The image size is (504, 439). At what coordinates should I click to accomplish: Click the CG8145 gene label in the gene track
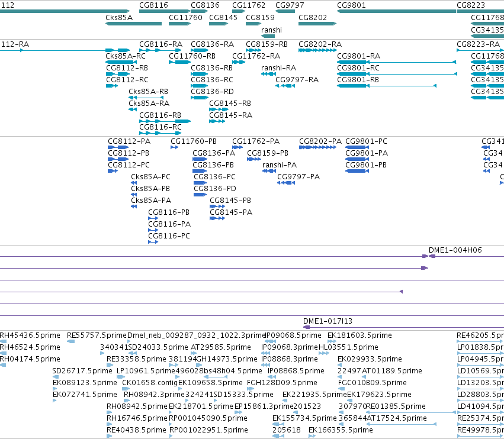pyautogui.click(x=223, y=18)
